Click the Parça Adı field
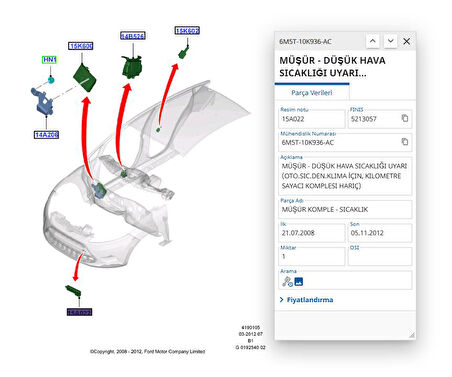 [345, 209]
